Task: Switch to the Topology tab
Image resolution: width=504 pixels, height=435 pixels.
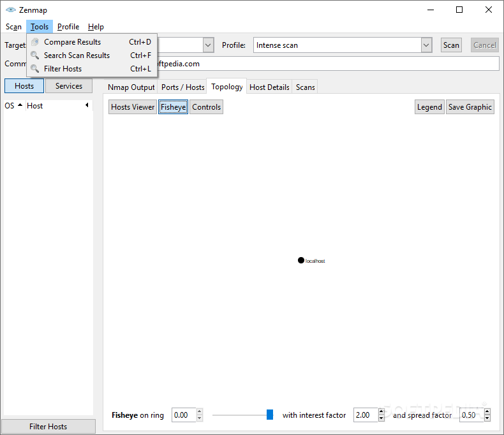Action: click(x=227, y=87)
